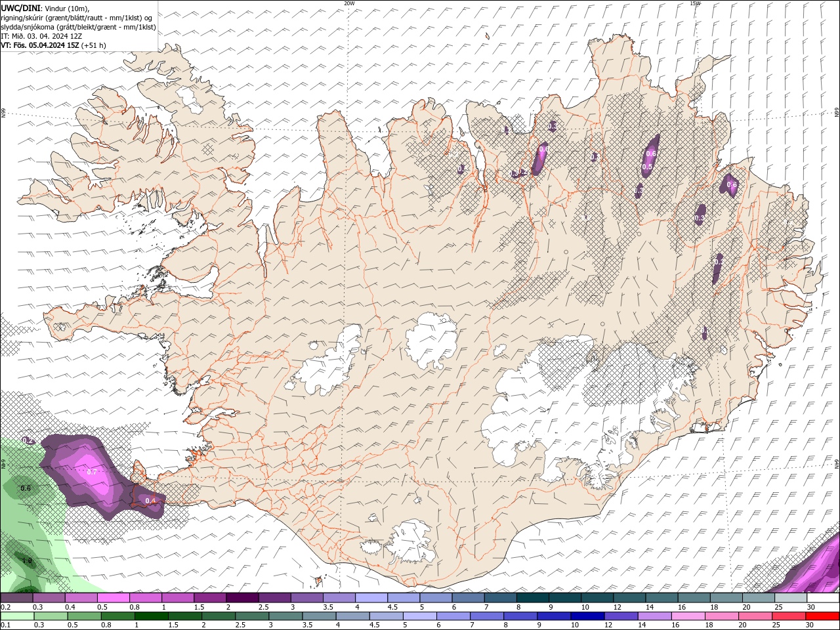
Task: Select the '30' label on the rain scale
Action: point(810,625)
